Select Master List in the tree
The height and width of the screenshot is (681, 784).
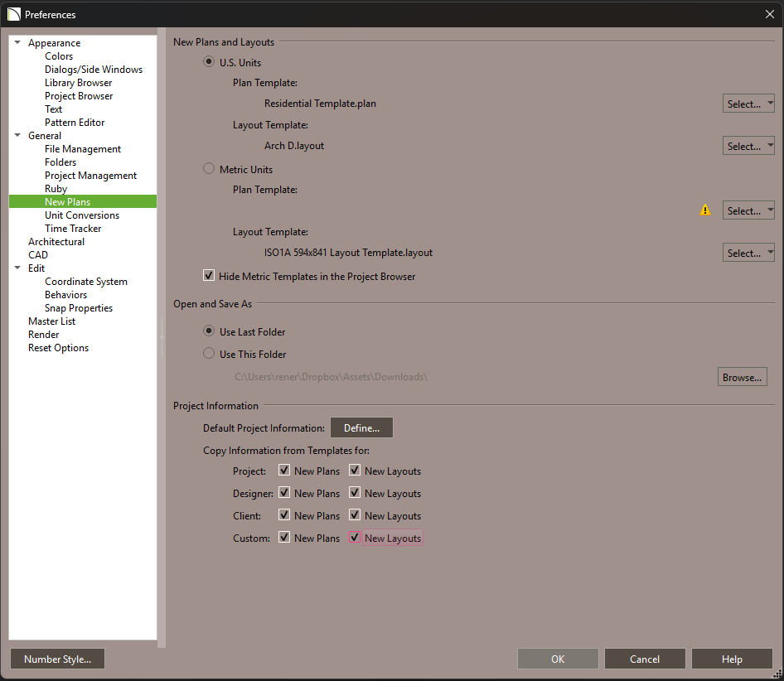tap(52, 321)
